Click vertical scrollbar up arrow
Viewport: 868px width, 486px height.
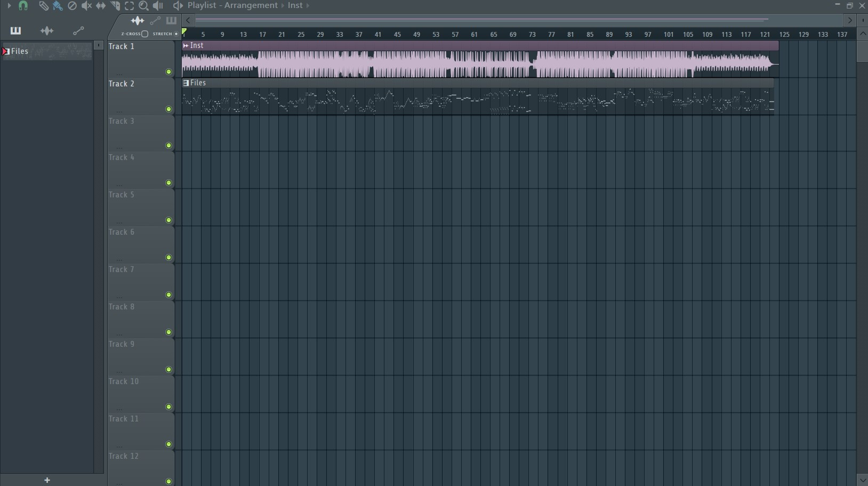click(x=862, y=34)
